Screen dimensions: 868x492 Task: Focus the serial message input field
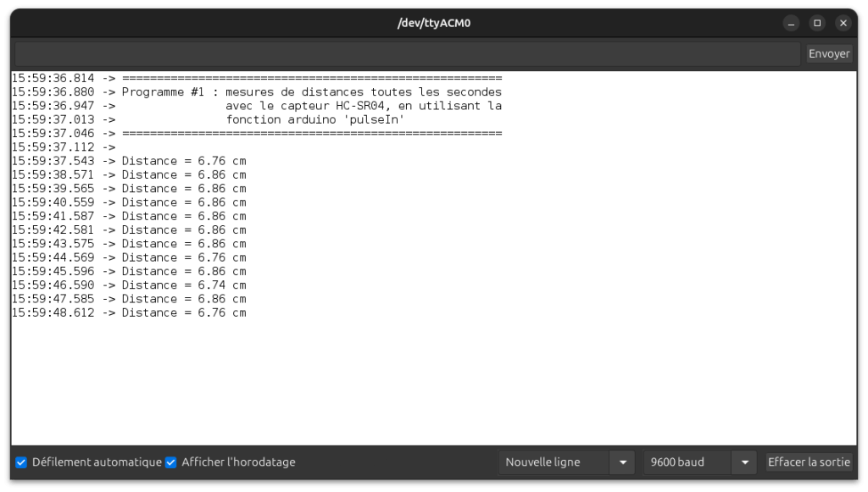click(408, 53)
